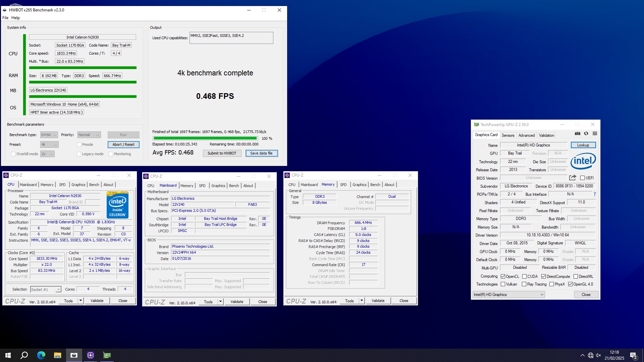The height and width of the screenshot is (362, 644).
Task: Toggle the Vulkan checkbox
Action: click(503, 284)
